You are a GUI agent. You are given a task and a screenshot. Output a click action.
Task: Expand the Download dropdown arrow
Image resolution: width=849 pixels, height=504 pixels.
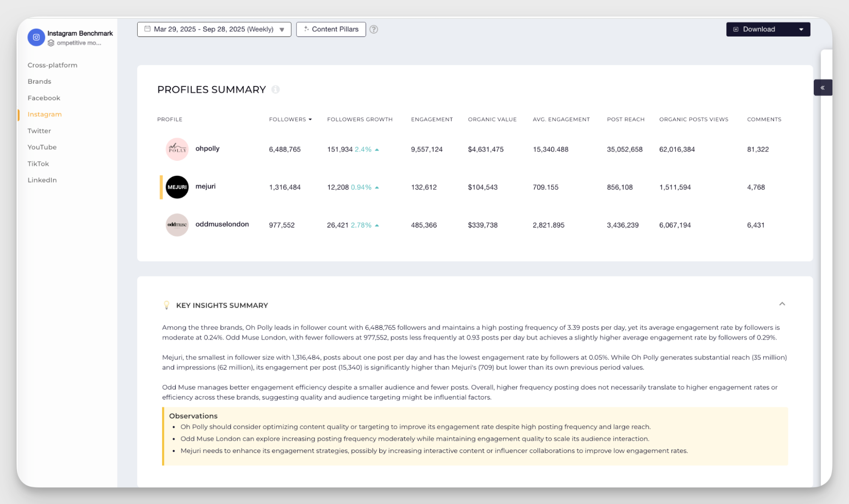click(x=801, y=29)
